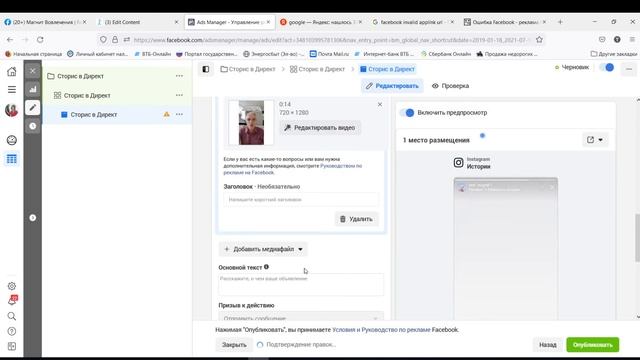Expand the side panel arrow handle
Viewport: 640px width, 360px height.
pyautogui.click(x=33, y=218)
